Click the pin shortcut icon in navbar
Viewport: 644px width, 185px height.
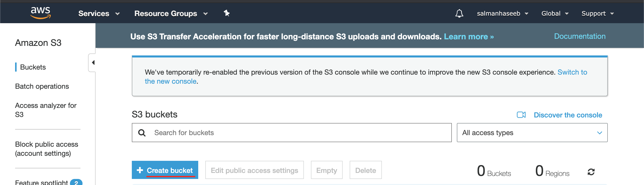(x=227, y=13)
